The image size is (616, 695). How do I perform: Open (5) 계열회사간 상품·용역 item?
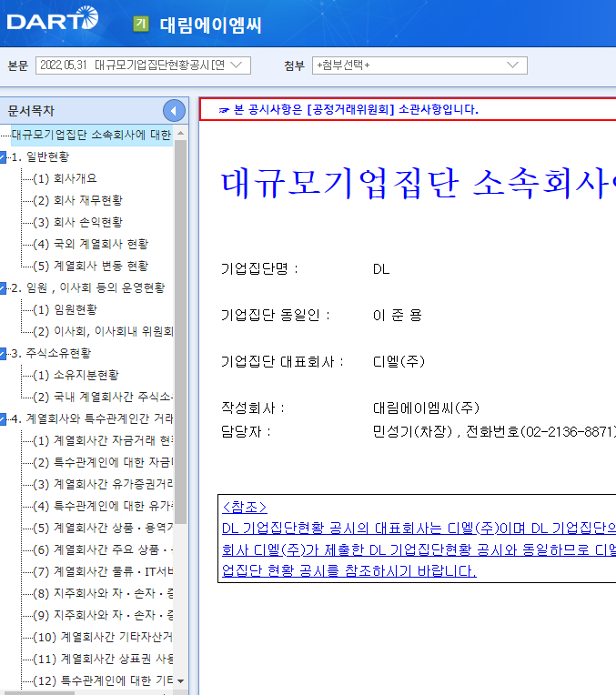point(103,528)
